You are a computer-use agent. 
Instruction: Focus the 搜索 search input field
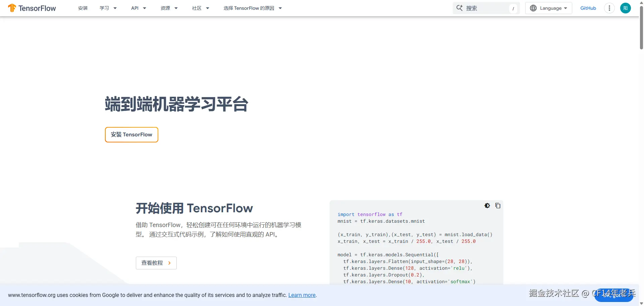[x=486, y=8]
